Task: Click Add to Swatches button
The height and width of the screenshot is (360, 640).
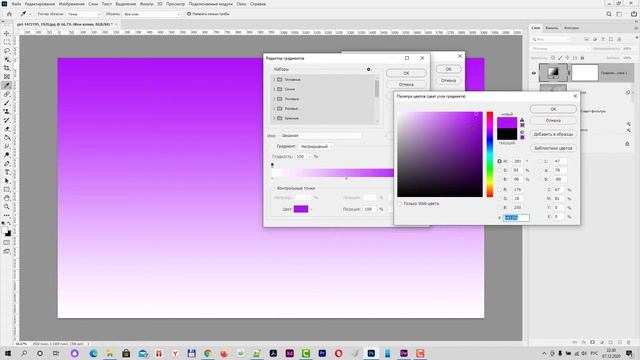Action: pyautogui.click(x=553, y=134)
